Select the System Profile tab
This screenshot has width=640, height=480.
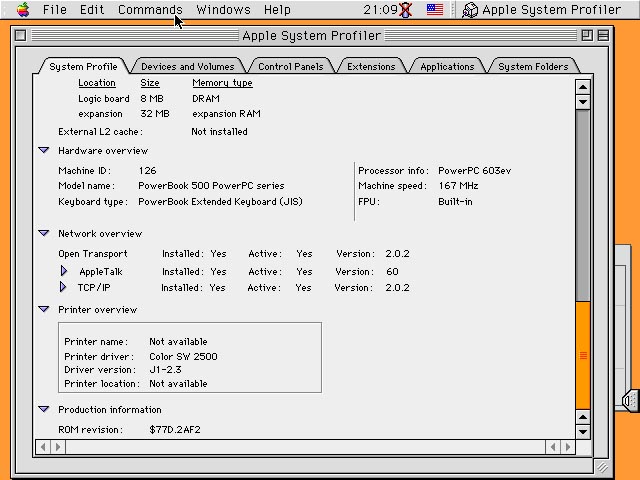[83, 66]
